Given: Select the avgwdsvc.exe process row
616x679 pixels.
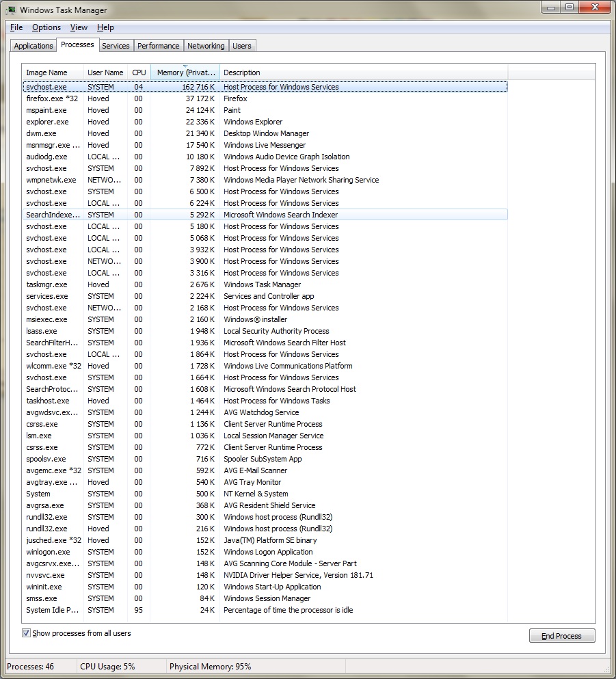Looking at the screenshot, I should point(265,413).
